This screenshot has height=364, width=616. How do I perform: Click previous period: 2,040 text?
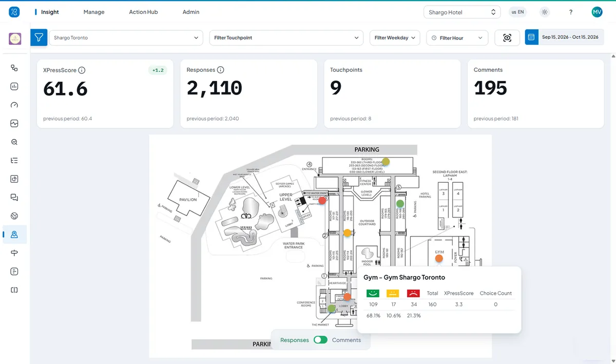(x=213, y=119)
